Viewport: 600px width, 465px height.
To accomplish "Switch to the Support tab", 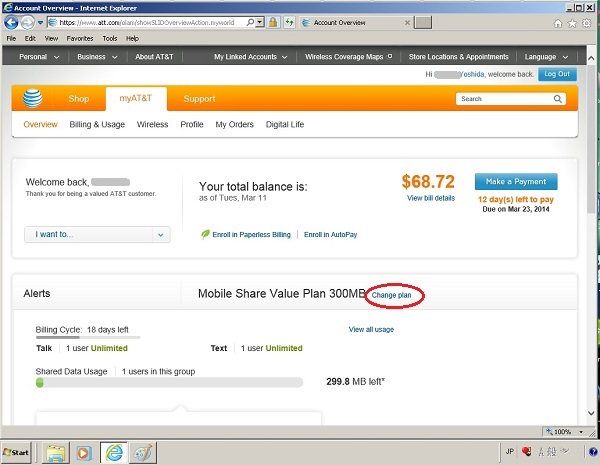I will (199, 99).
